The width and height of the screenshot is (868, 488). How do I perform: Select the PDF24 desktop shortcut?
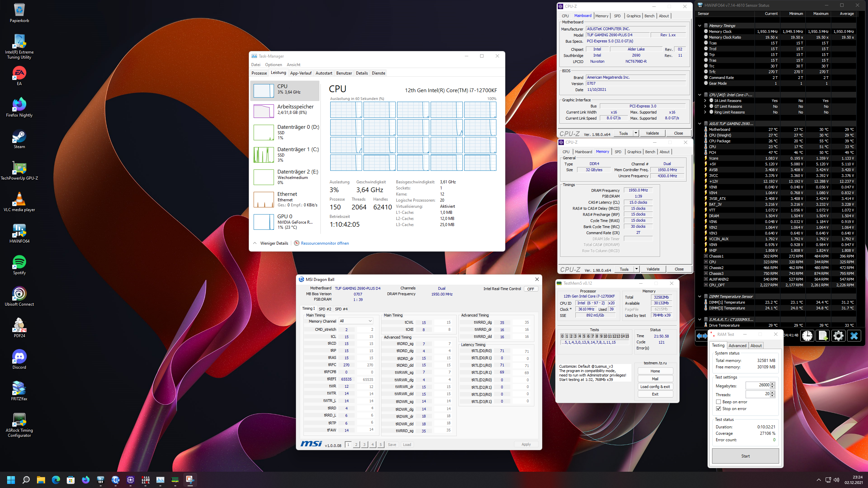19,328
